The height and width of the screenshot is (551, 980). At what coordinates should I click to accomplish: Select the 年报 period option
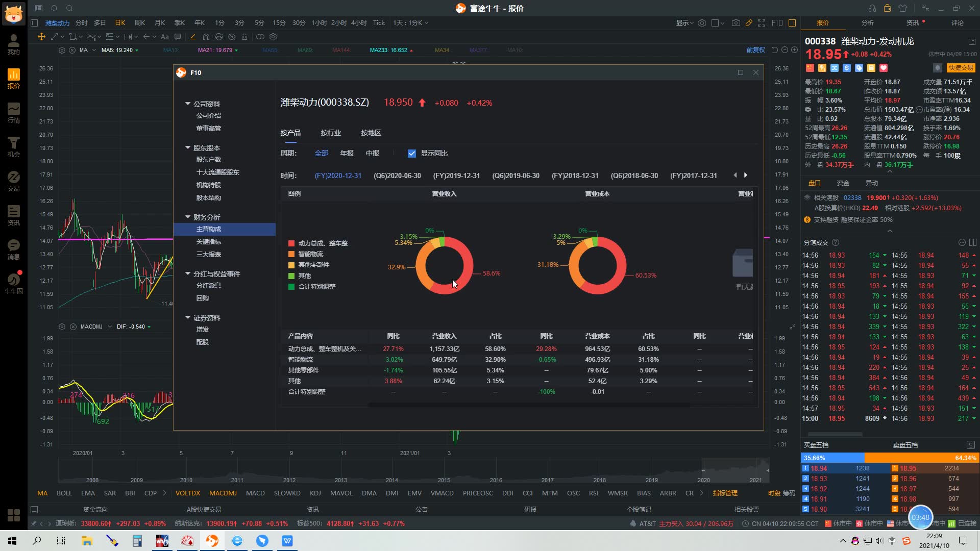pyautogui.click(x=347, y=153)
